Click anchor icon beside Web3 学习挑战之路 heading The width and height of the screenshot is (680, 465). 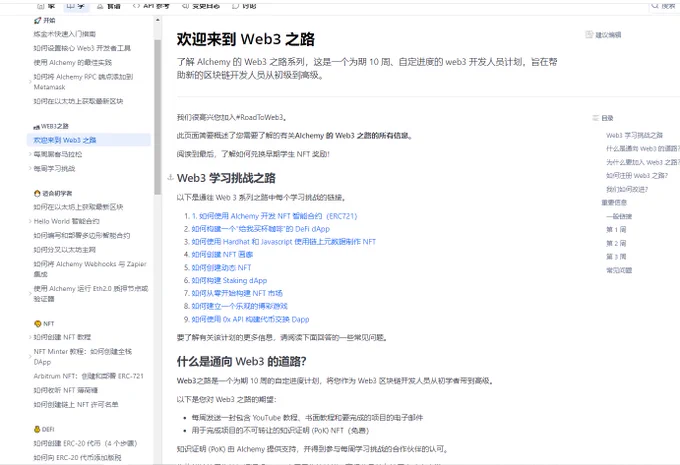[x=170, y=177]
